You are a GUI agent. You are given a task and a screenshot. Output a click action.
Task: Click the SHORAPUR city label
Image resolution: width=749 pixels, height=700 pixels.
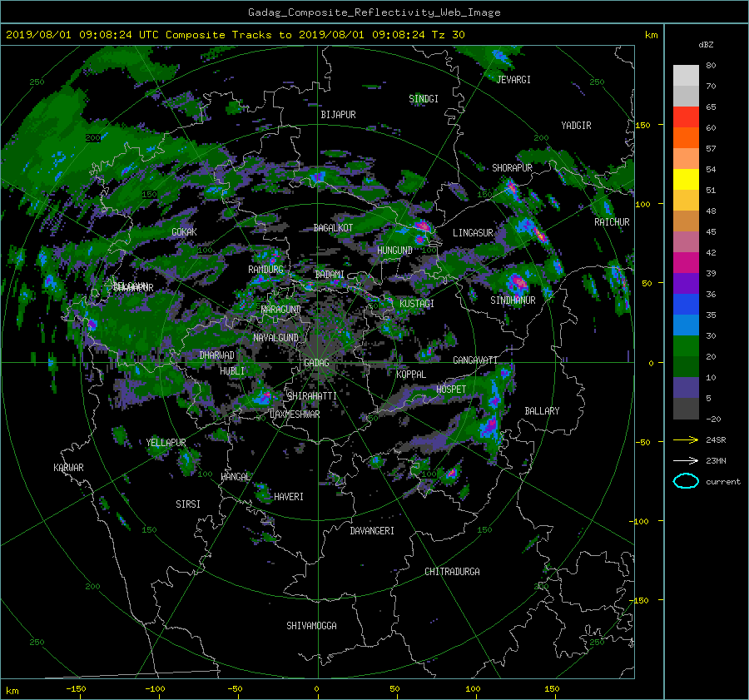click(x=512, y=168)
